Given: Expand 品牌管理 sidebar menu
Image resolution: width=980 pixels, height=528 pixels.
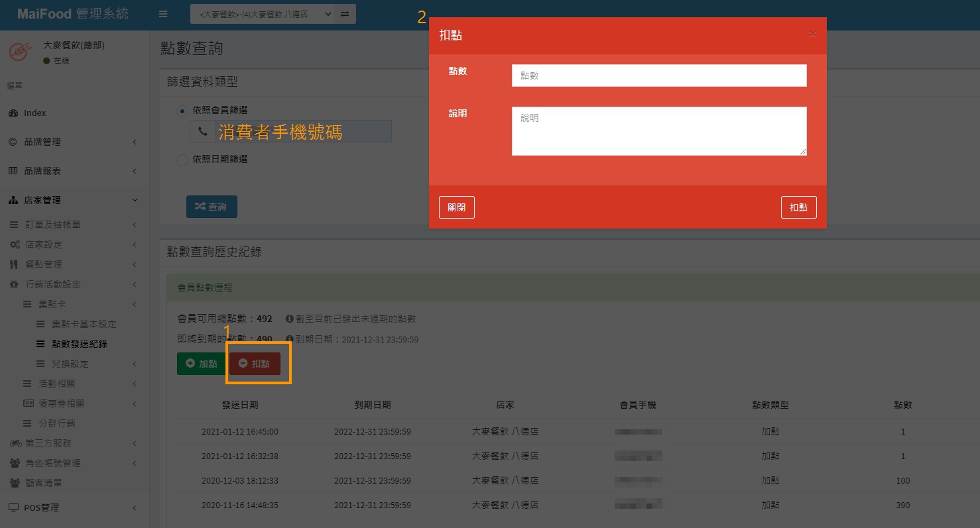Looking at the screenshot, I should [x=42, y=142].
